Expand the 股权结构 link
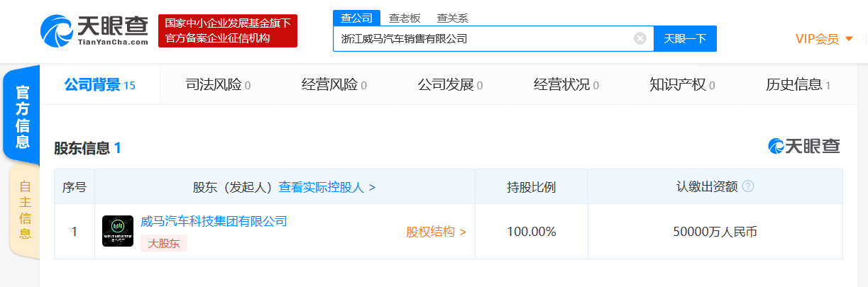Screen dimensions: 868x287 pyautogui.click(x=436, y=232)
